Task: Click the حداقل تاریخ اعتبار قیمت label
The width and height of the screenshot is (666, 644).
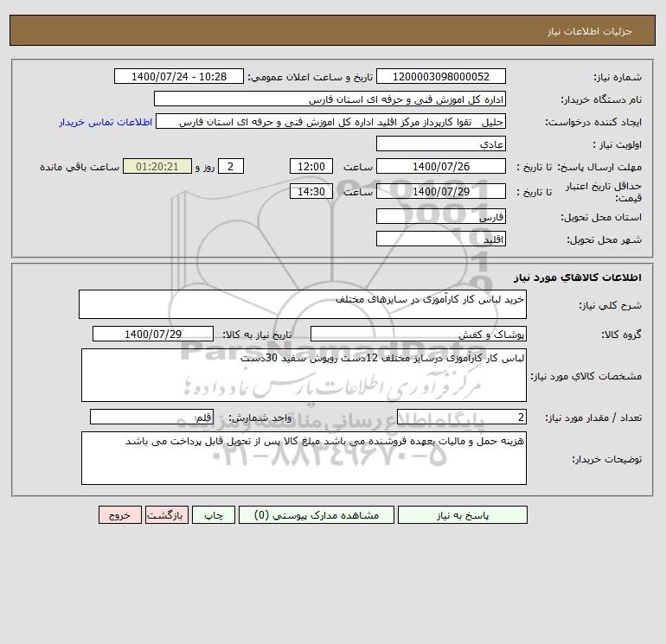Action: pyautogui.click(x=604, y=192)
